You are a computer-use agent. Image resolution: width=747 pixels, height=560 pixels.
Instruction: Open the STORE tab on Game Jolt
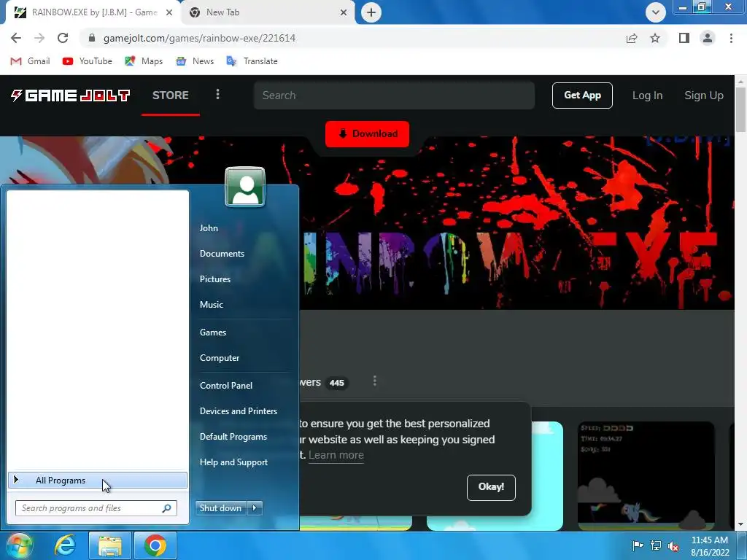(171, 96)
